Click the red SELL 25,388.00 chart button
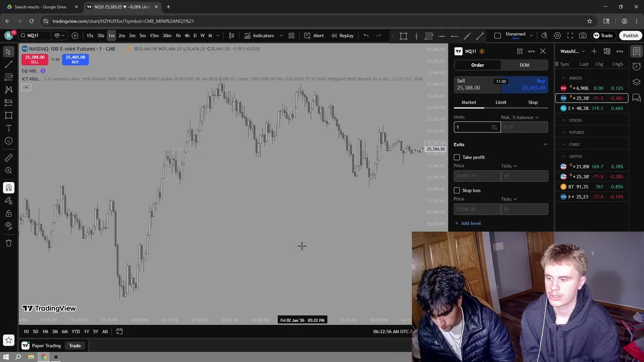The height and width of the screenshot is (362, 644). (35, 59)
